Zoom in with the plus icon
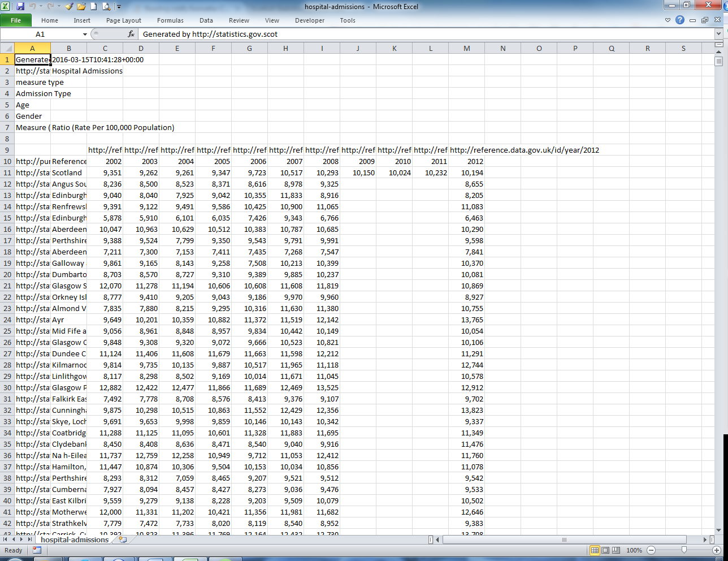 click(x=717, y=550)
